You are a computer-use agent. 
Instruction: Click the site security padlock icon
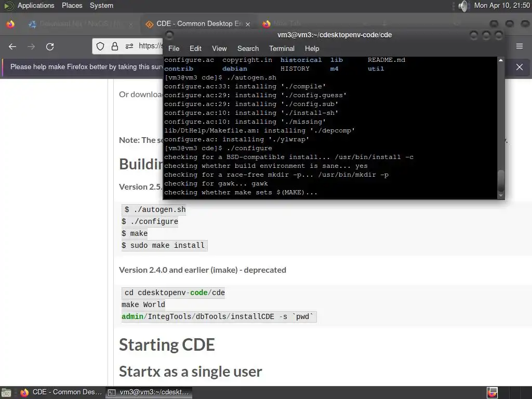115,46
